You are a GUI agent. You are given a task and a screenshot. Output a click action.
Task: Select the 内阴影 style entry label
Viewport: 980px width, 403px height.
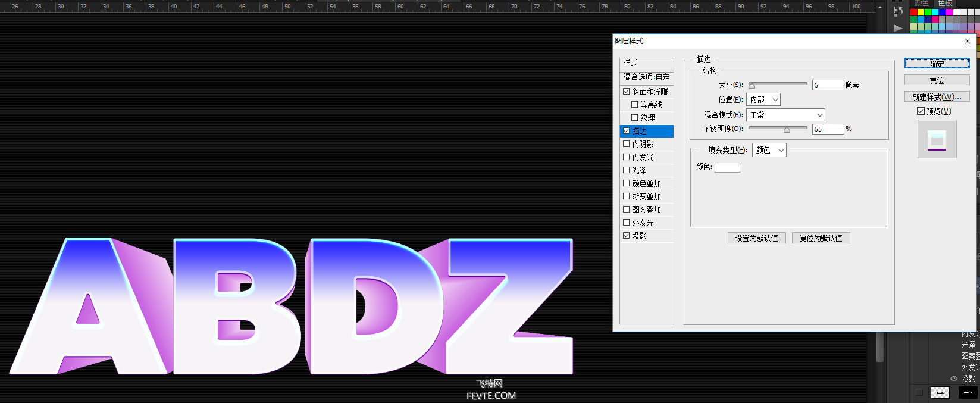click(x=643, y=144)
